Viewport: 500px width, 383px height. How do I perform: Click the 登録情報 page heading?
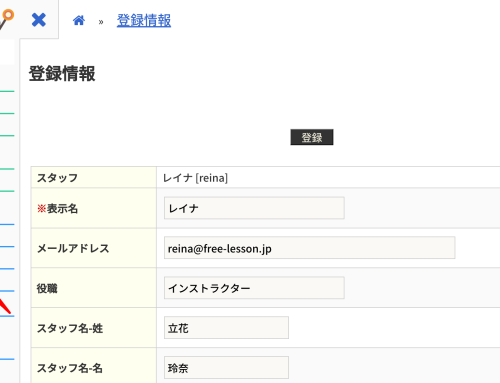[62, 74]
